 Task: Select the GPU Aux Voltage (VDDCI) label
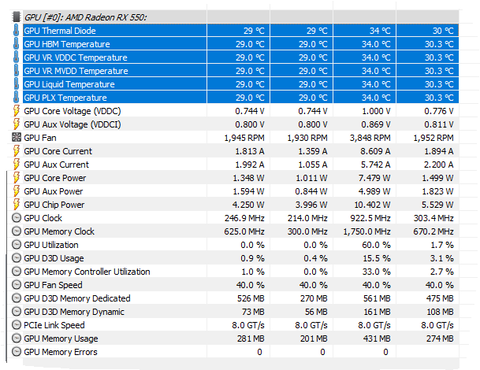click(x=72, y=124)
